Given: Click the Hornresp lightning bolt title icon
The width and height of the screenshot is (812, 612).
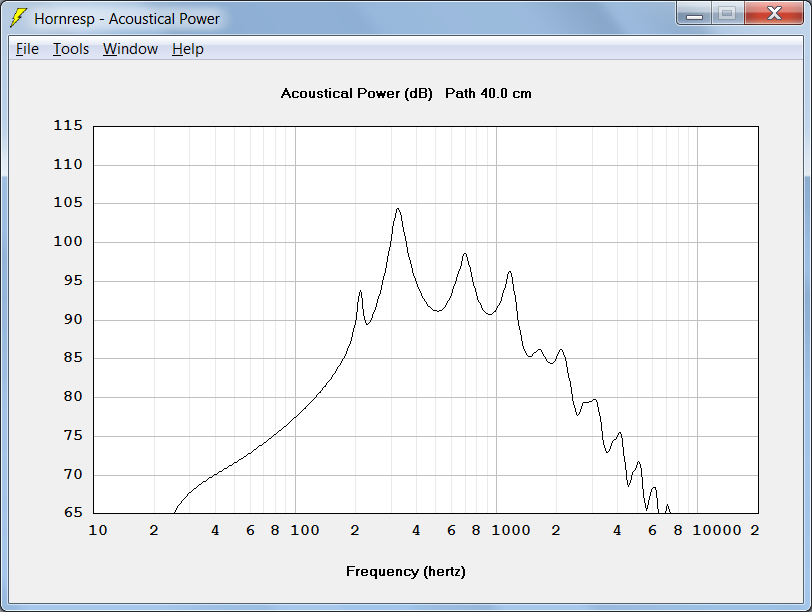Looking at the screenshot, I should tap(18, 18).
